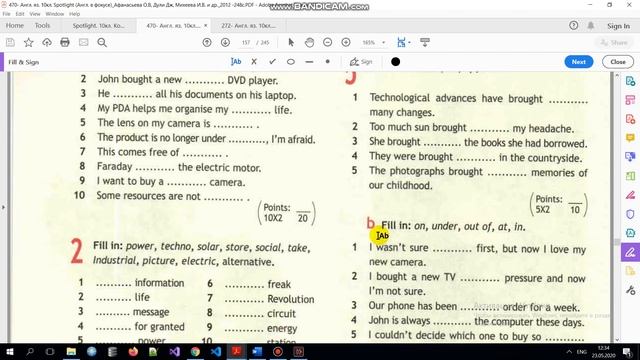Open Create PDF in the right sidebar
Image resolution: width=640 pixels, height=360 pixels.
tap(630, 119)
